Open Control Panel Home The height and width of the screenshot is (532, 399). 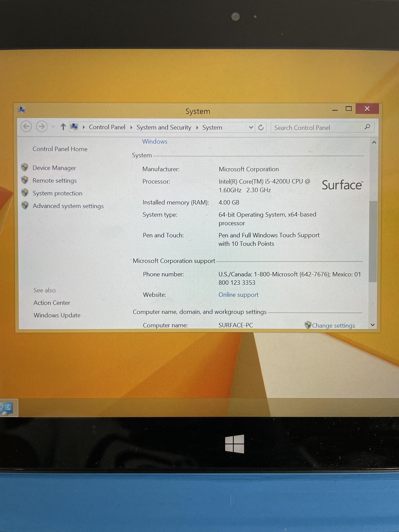tap(60, 149)
